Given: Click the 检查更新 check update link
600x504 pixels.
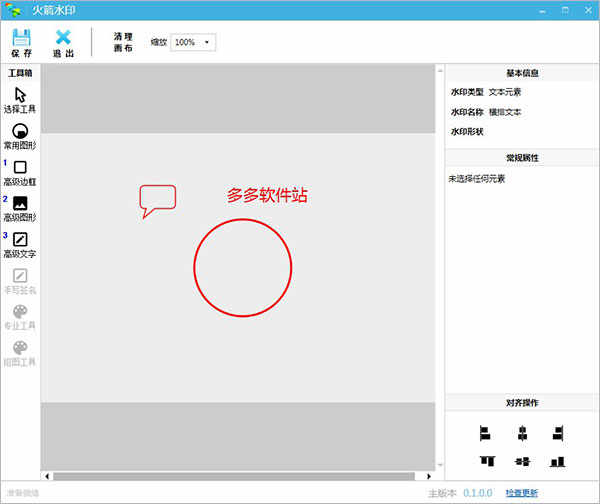Looking at the screenshot, I should point(522,493).
